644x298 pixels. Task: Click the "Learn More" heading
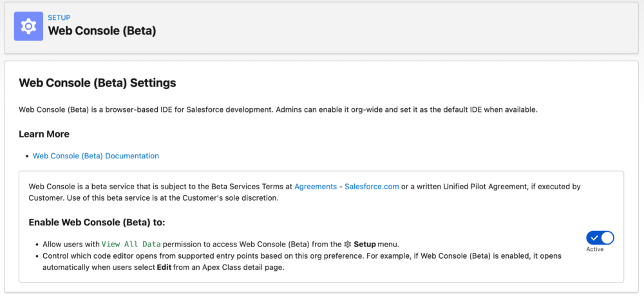44,135
